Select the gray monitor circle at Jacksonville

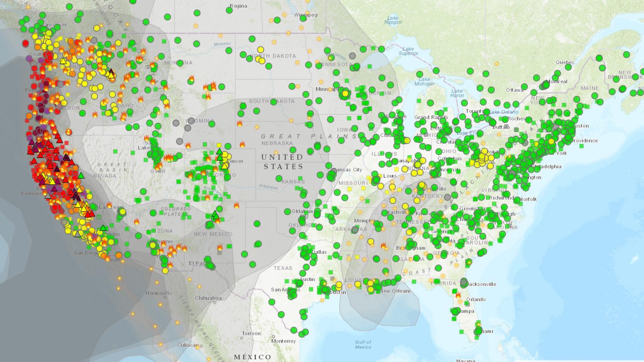[x=464, y=283]
